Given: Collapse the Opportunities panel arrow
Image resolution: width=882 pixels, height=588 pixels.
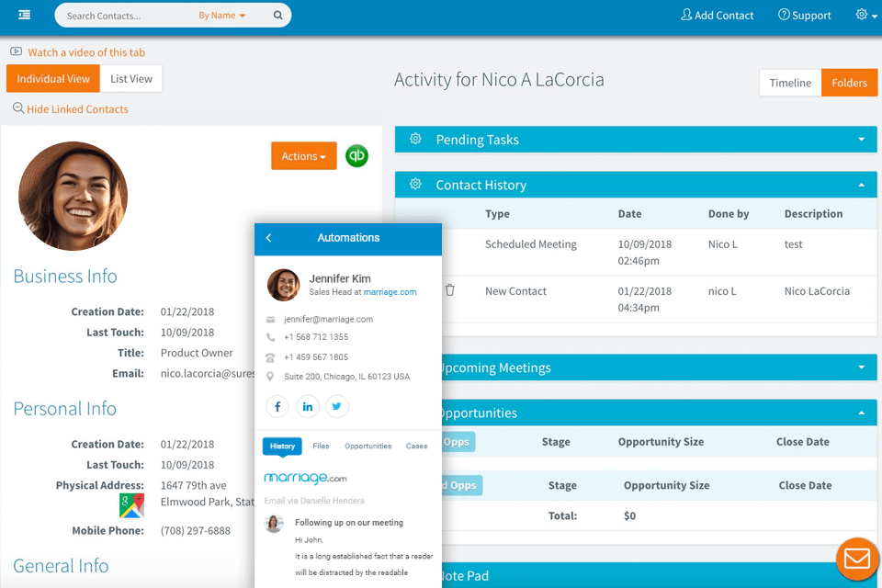Looking at the screenshot, I should click(x=861, y=413).
